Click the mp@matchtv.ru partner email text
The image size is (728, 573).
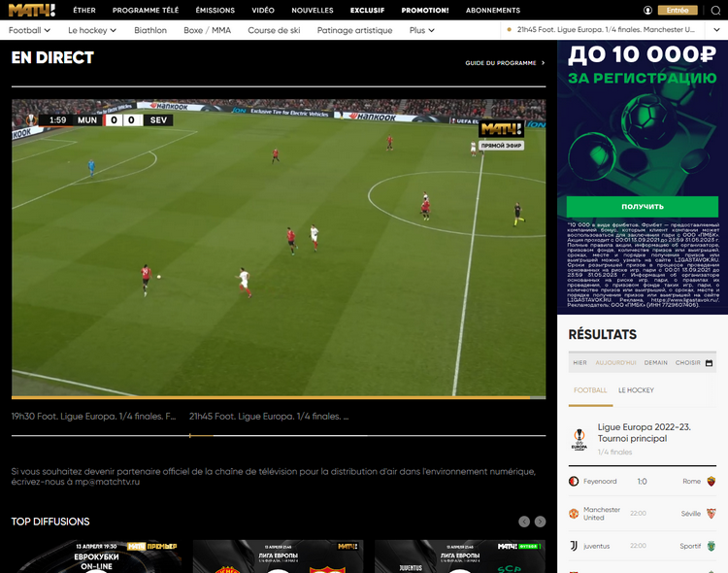[107, 482]
